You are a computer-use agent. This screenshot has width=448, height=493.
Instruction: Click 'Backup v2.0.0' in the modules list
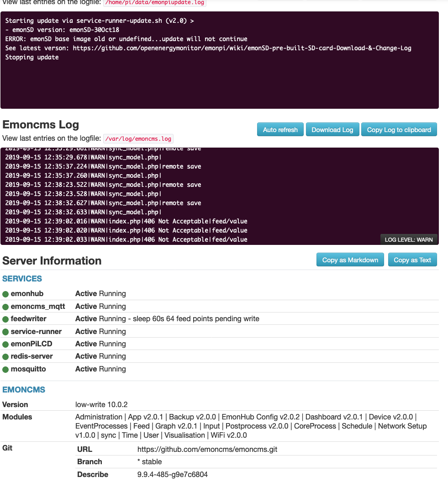click(193, 417)
